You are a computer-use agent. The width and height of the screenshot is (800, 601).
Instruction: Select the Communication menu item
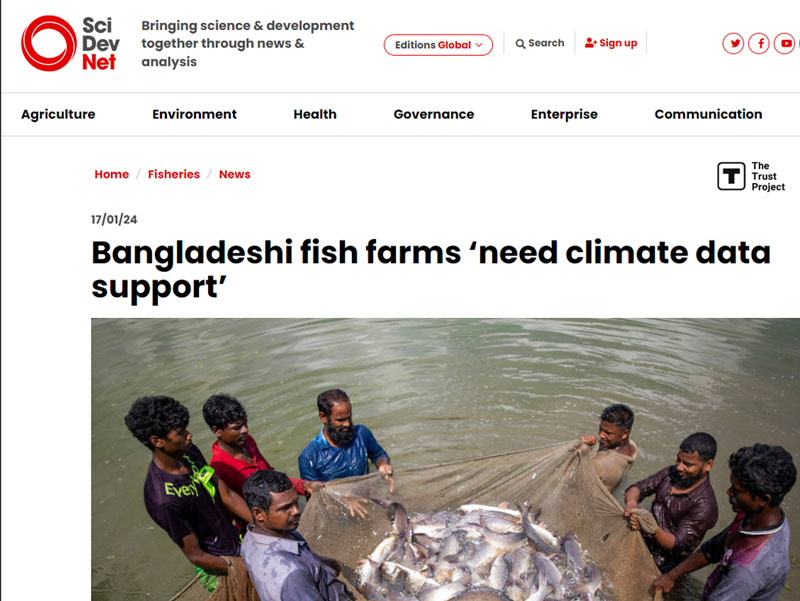pos(708,114)
